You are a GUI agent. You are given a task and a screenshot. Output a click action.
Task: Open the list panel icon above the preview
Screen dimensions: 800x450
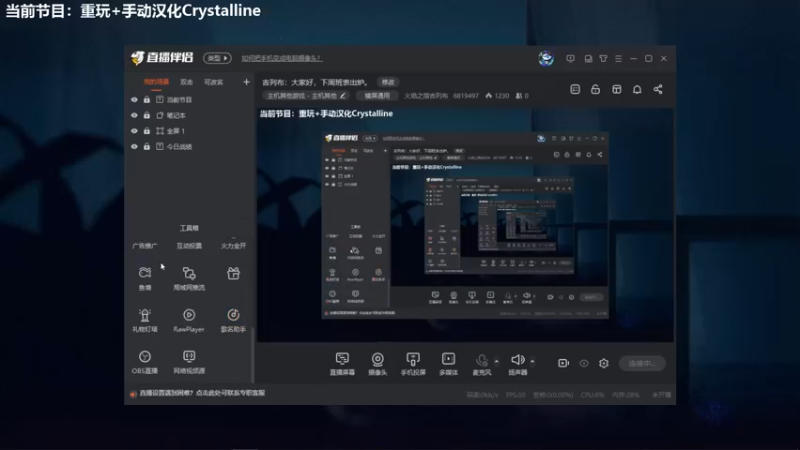coord(575,89)
